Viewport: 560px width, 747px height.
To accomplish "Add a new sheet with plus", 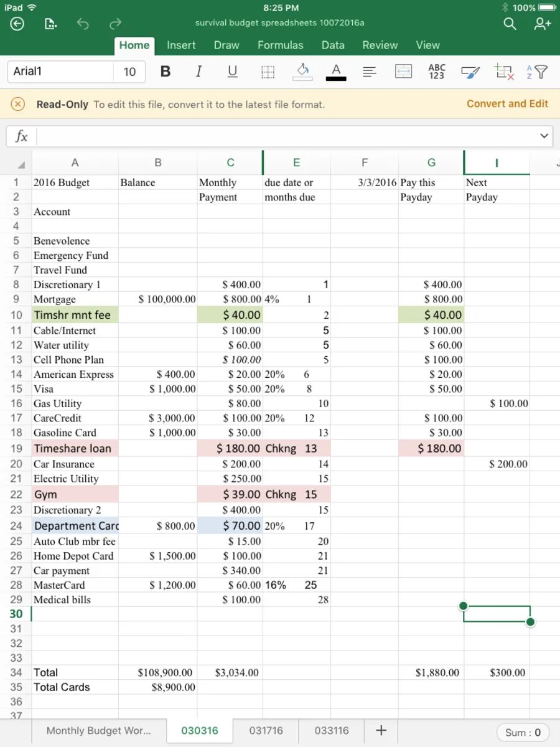I will click(381, 731).
